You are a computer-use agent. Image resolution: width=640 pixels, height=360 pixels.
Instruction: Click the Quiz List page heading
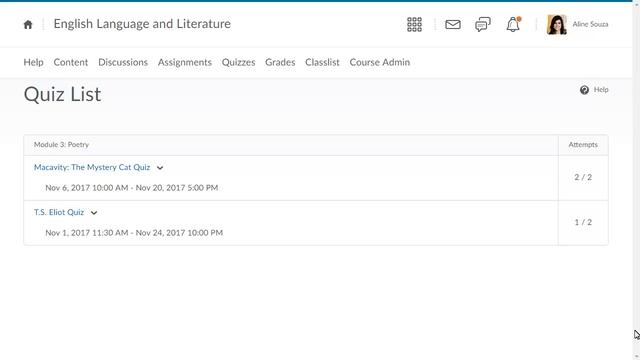tap(62, 94)
